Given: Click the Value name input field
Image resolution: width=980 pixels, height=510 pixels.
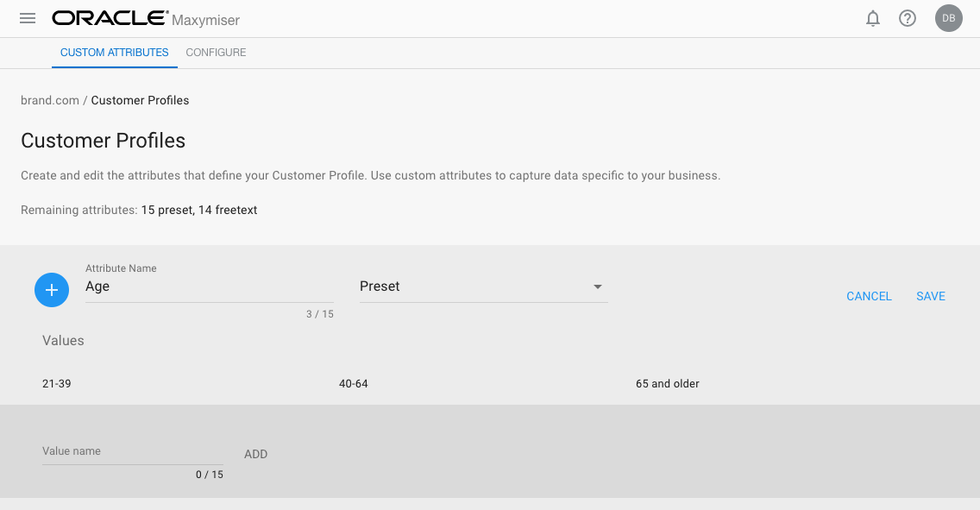Looking at the screenshot, I should [132, 451].
